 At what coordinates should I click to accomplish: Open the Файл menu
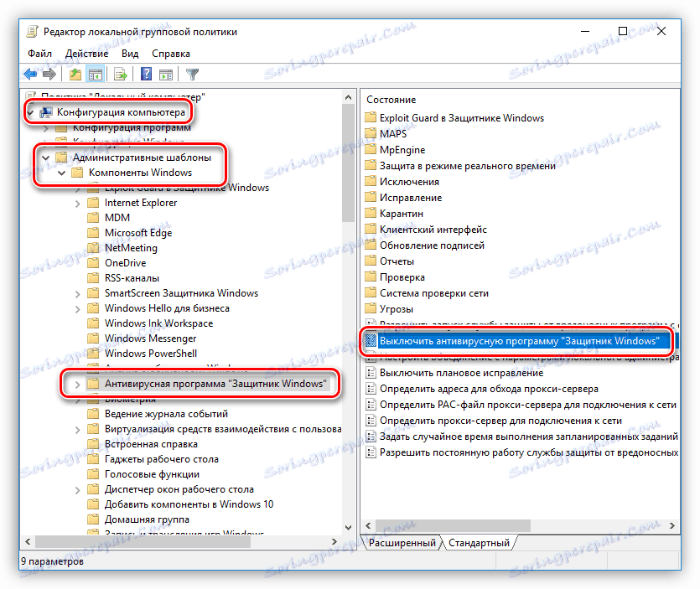pyautogui.click(x=39, y=54)
